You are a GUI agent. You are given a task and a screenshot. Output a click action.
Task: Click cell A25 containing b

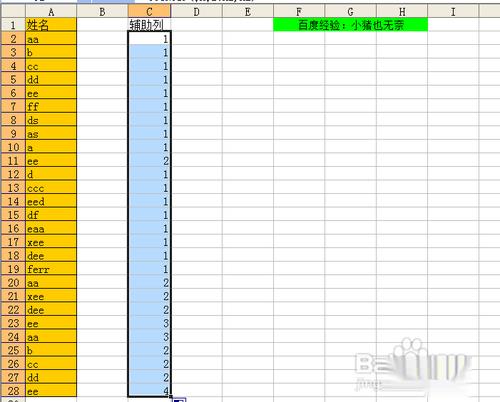click(x=51, y=350)
